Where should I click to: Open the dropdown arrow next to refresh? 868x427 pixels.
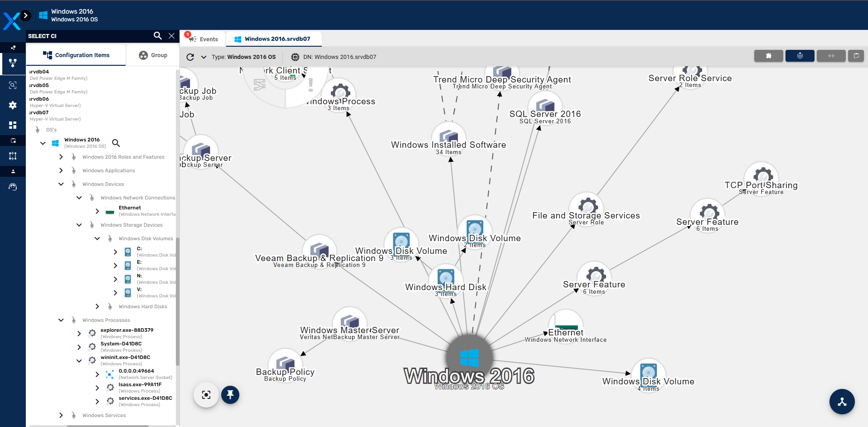(204, 57)
